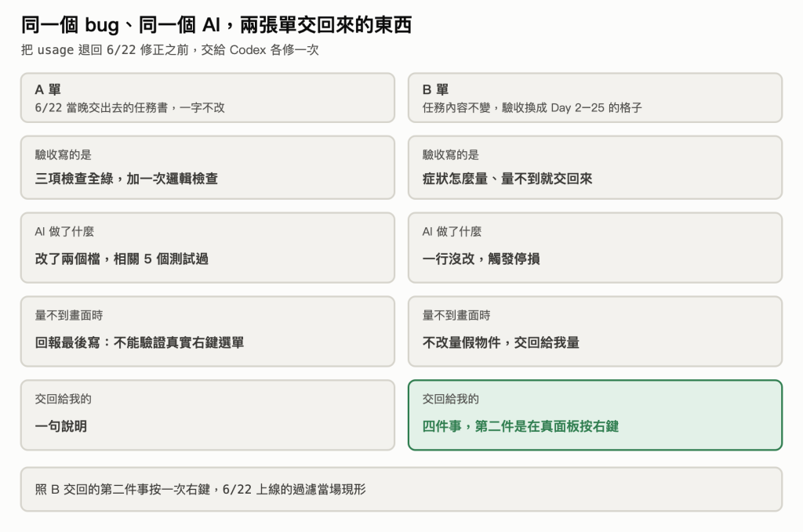Click "交回給我的" label in the green card

[451, 399]
